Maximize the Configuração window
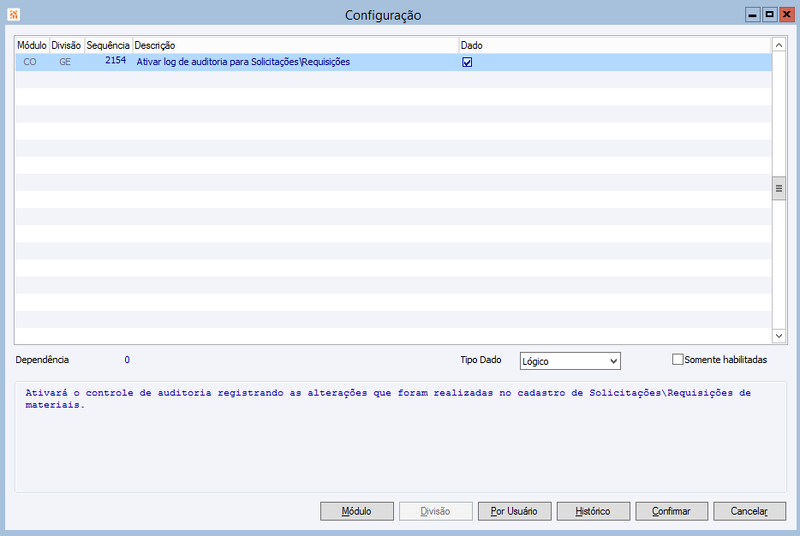The width and height of the screenshot is (800, 536). click(769, 14)
